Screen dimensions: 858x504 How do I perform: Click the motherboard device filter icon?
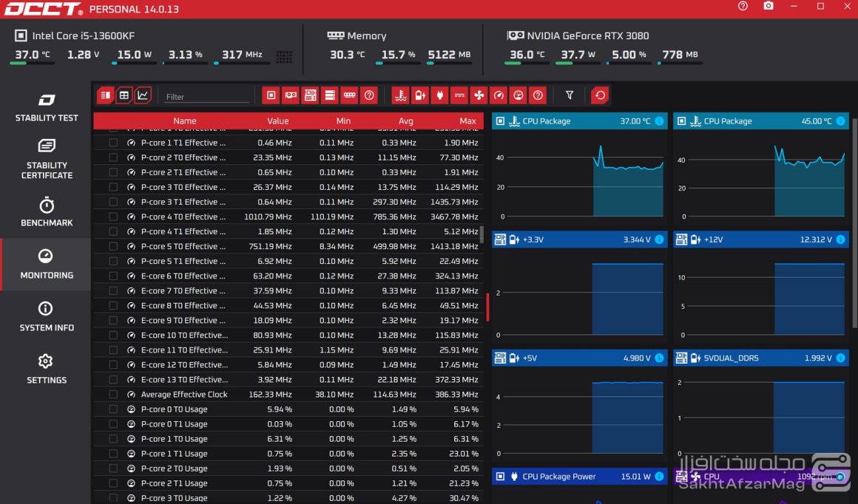pos(311,95)
